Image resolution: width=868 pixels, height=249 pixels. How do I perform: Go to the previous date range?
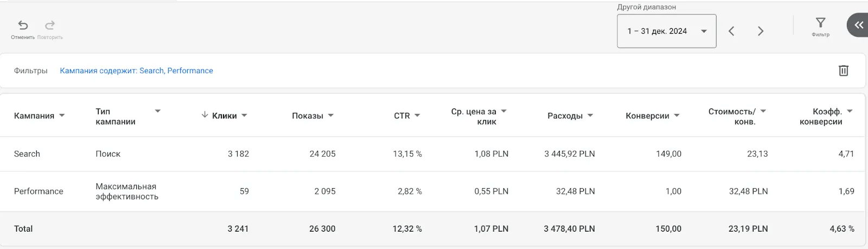[731, 31]
